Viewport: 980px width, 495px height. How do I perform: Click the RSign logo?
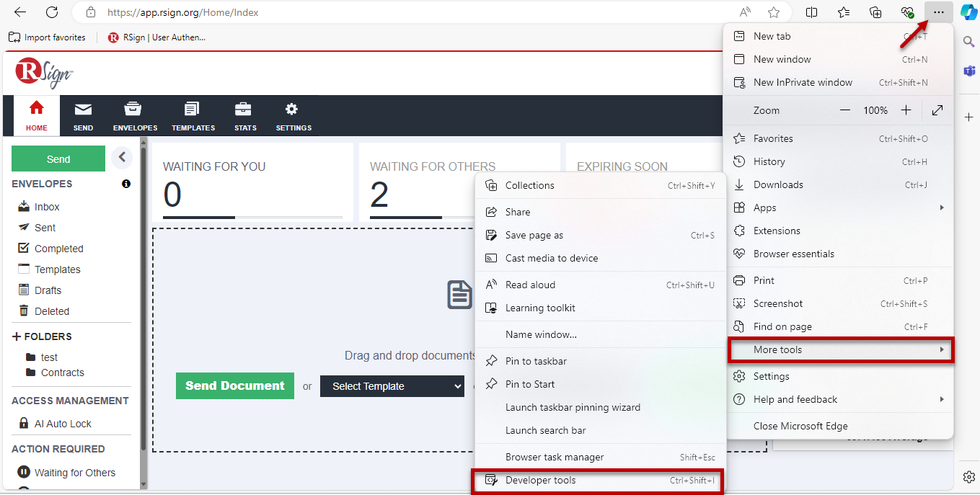44,73
